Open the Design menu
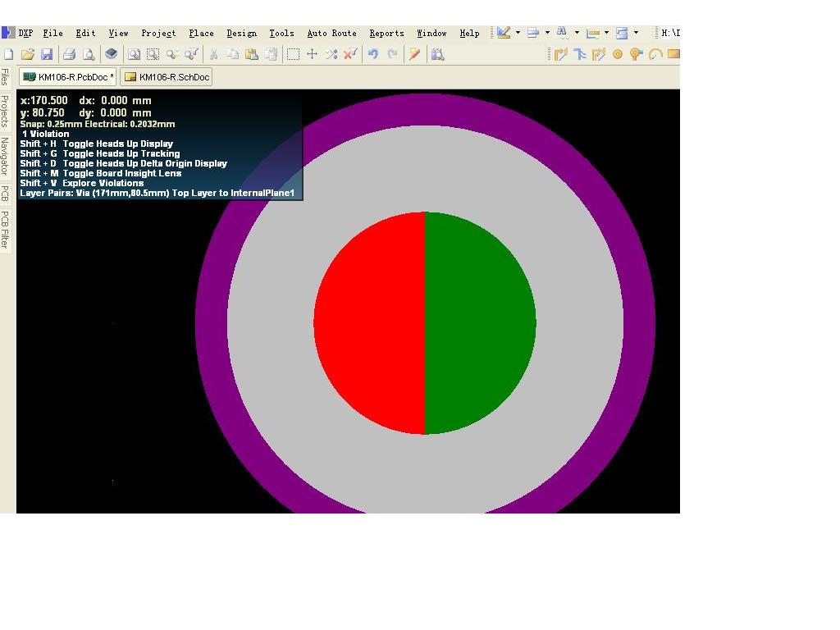Image resolution: width=840 pixels, height=630 pixels. point(241,33)
